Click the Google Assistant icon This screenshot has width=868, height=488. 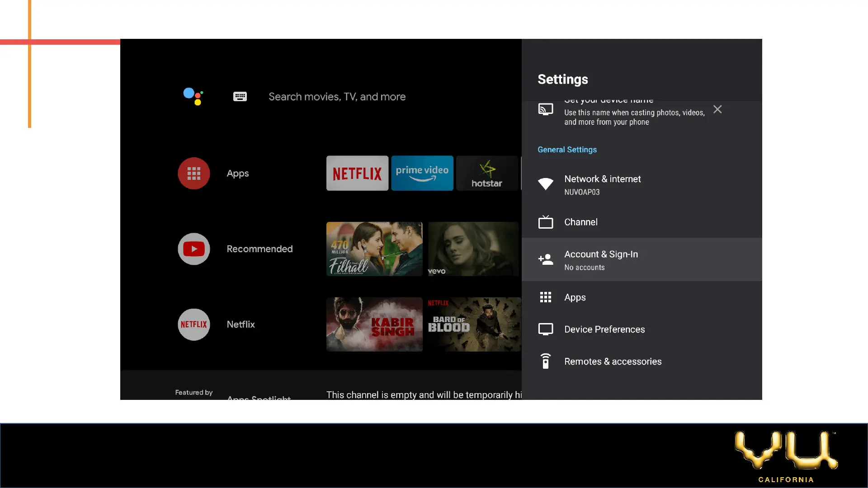click(193, 96)
